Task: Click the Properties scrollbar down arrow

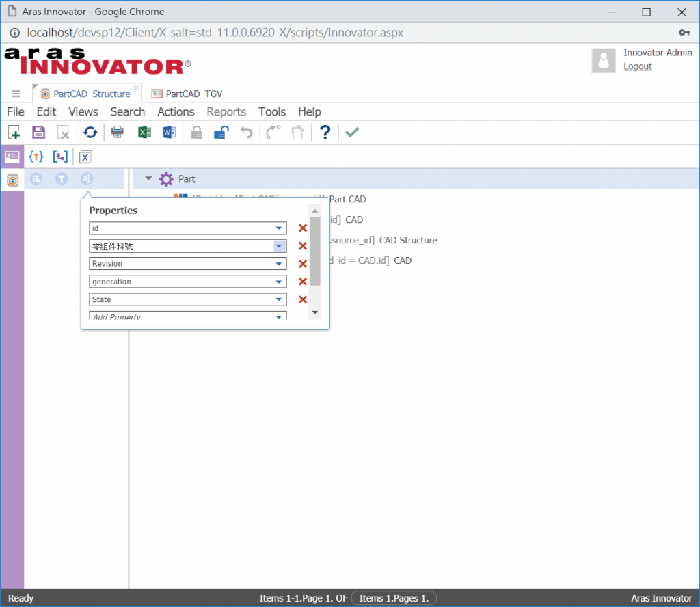Action: coord(314,312)
